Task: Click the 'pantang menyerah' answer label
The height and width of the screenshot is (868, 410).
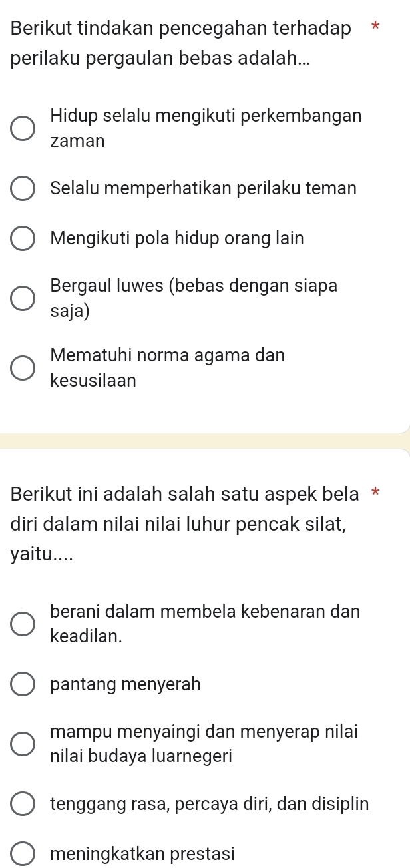Action: (125, 684)
